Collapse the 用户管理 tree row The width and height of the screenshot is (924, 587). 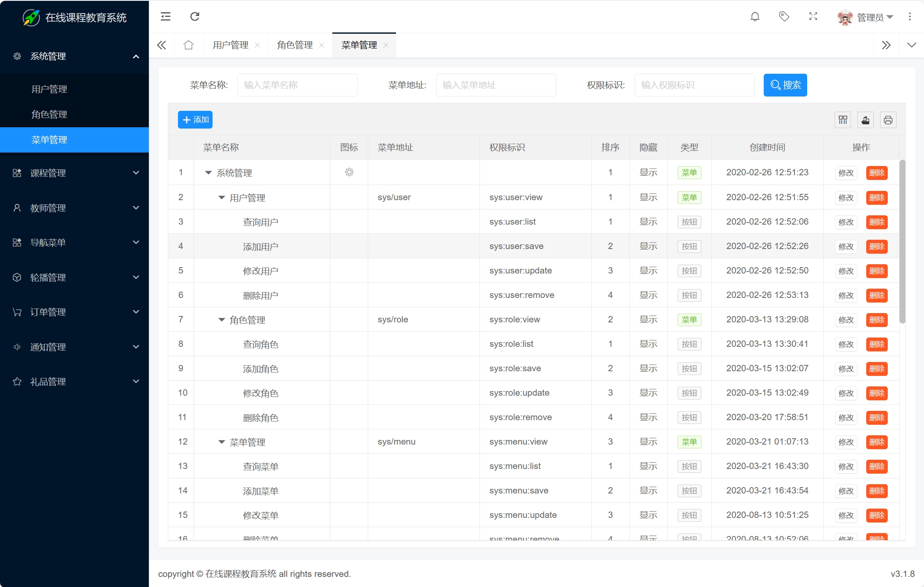(221, 198)
